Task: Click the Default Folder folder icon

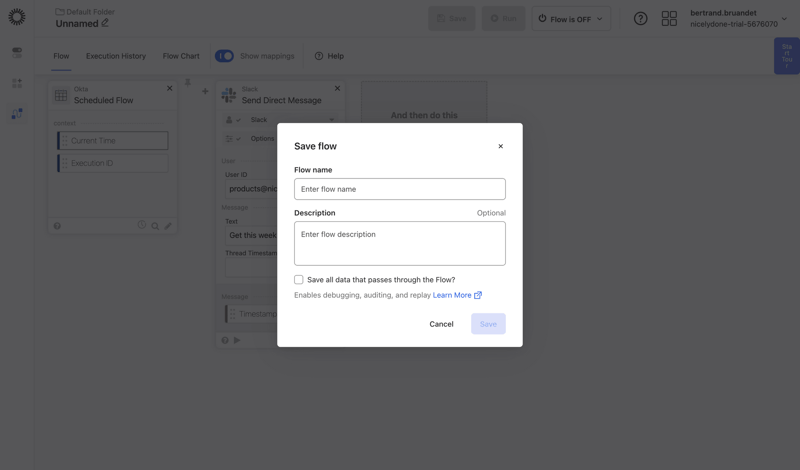Action: click(x=60, y=11)
